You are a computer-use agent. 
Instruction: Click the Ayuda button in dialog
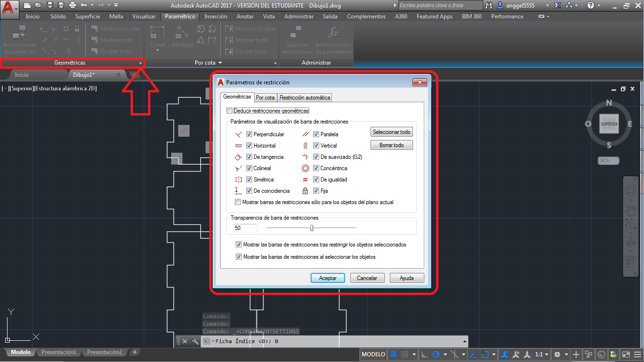pyautogui.click(x=407, y=278)
